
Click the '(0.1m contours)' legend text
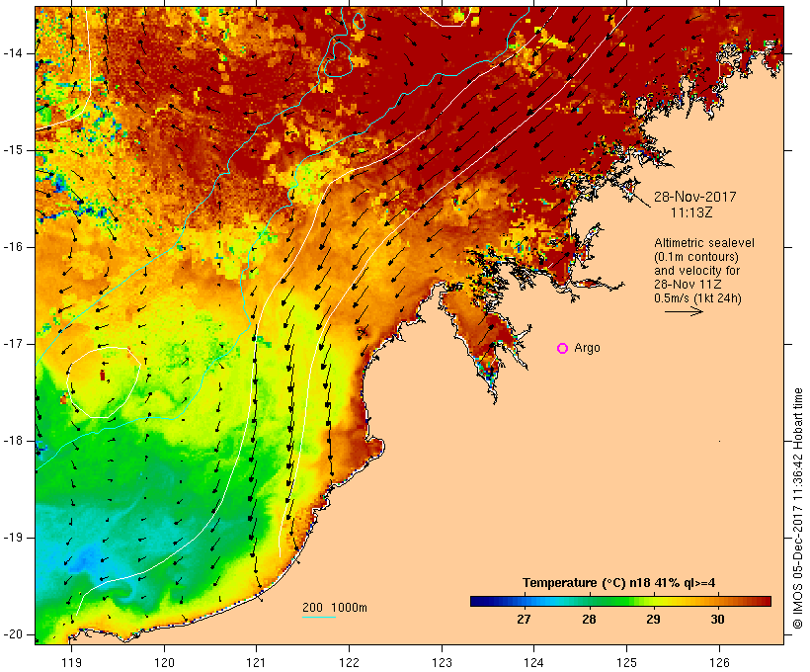[x=696, y=257]
